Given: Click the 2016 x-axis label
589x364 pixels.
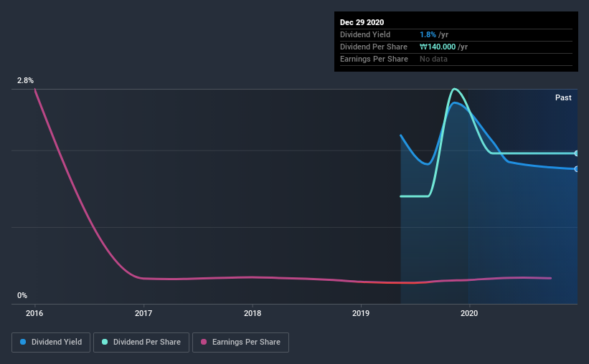Looking at the screenshot, I should 34,313.
